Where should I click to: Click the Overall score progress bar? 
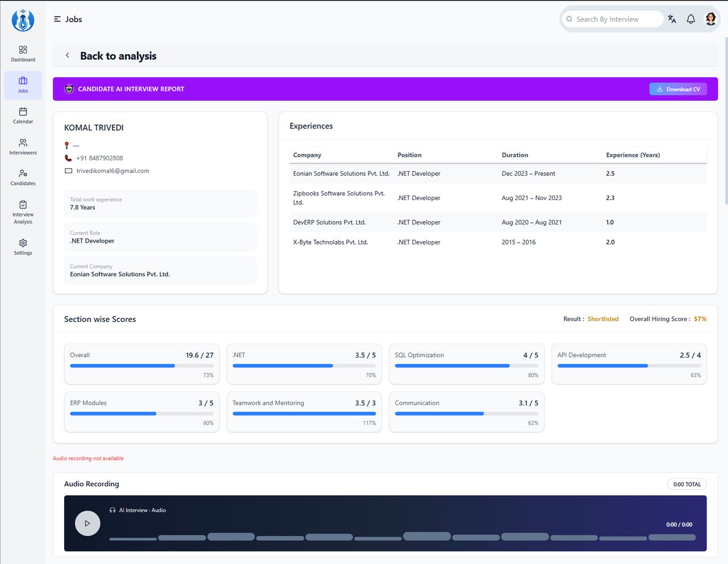tap(142, 366)
